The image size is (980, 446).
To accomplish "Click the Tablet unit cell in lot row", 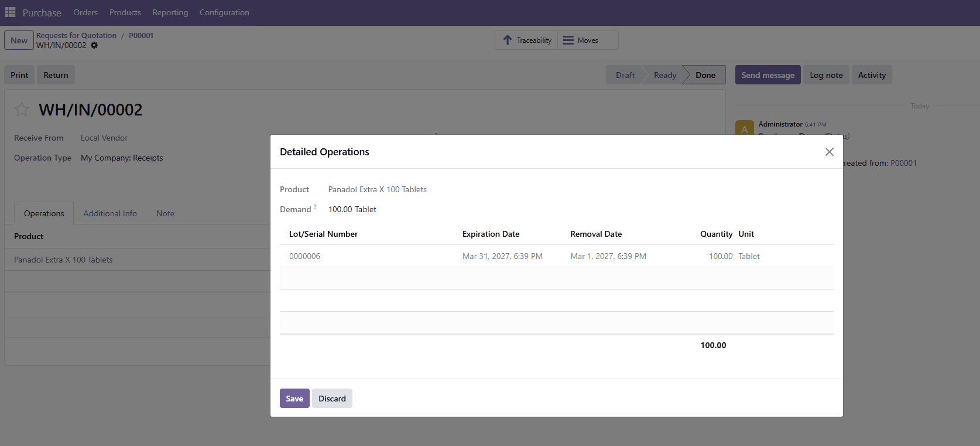I will point(749,256).
